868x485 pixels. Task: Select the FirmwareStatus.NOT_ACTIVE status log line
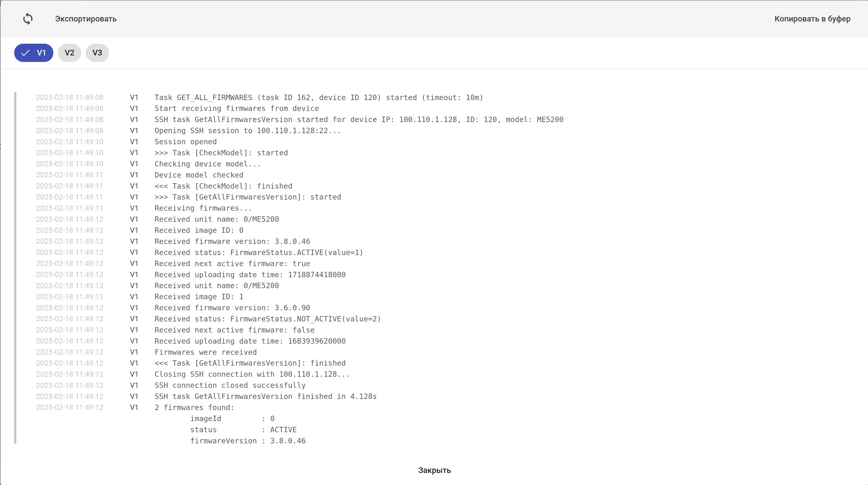click(x=267, y=319)
